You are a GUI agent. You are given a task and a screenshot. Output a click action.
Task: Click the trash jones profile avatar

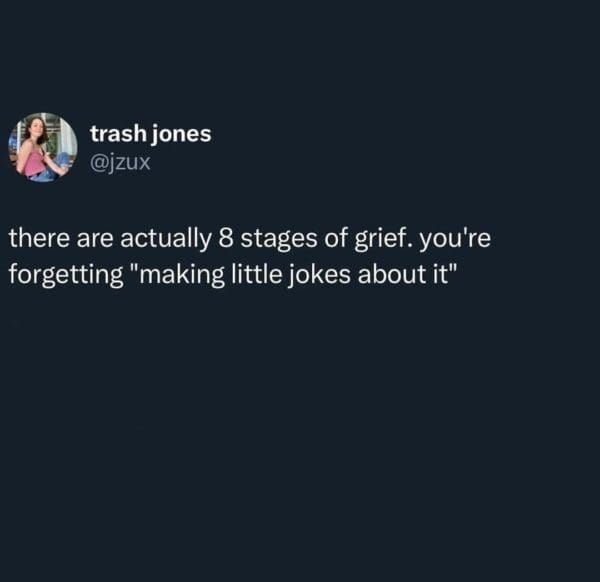pos(43,147)
